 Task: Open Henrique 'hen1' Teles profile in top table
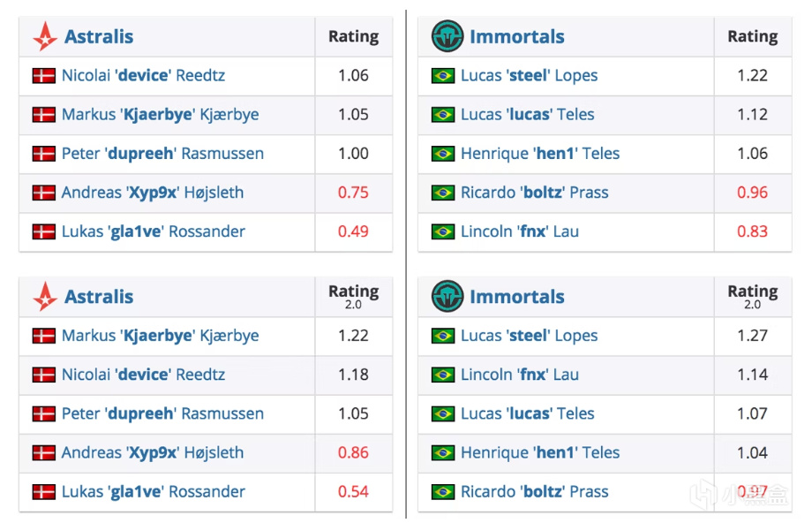540,154
